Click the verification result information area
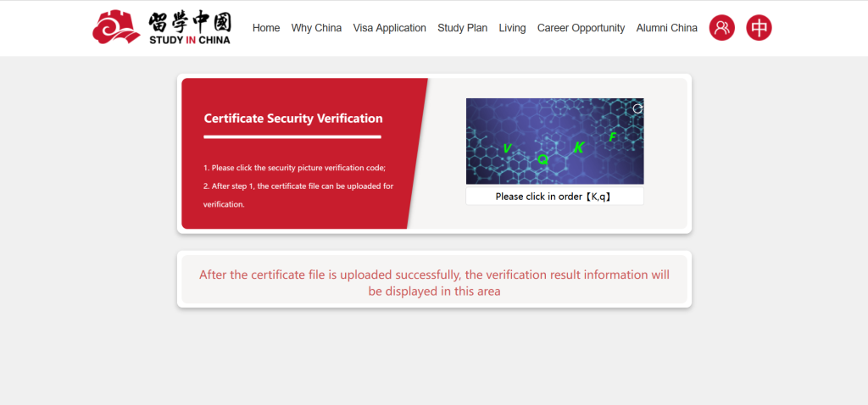 coord(434,283)
